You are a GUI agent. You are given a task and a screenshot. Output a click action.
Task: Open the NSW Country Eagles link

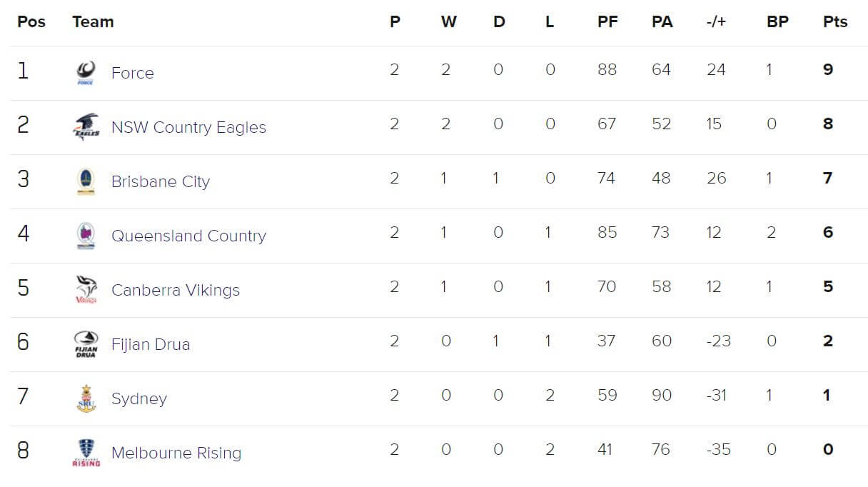[188, 127]
